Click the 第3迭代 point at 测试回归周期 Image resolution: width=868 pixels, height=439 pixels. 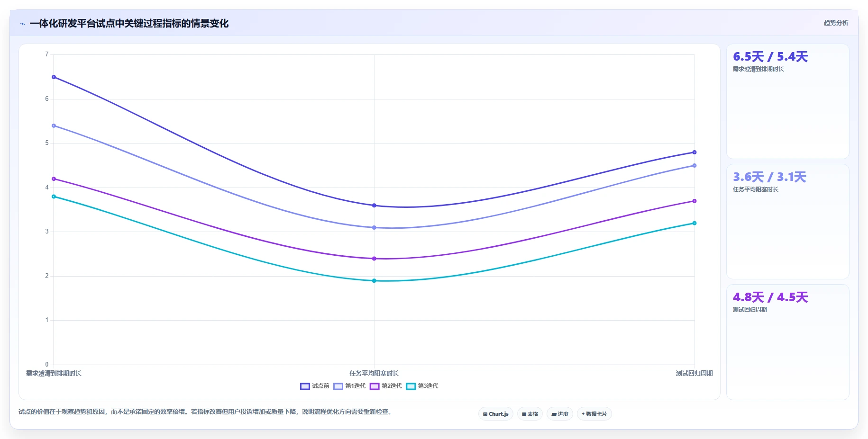coord(694,223)
